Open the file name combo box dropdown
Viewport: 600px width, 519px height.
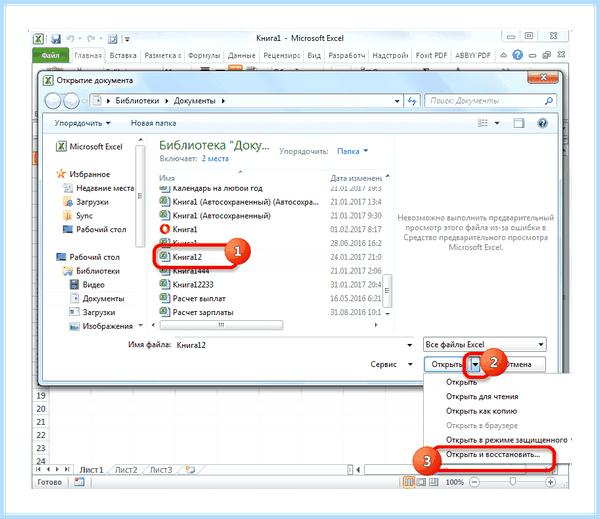coord(409,345)
